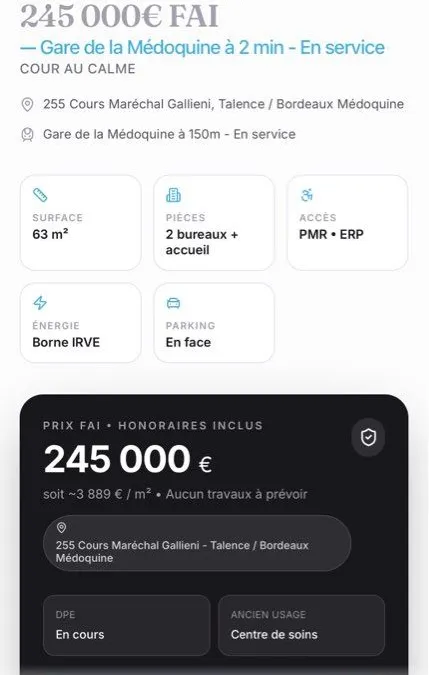Click the wheelchair icon in the Accès card
429x675 pixels.
[307, 195]
